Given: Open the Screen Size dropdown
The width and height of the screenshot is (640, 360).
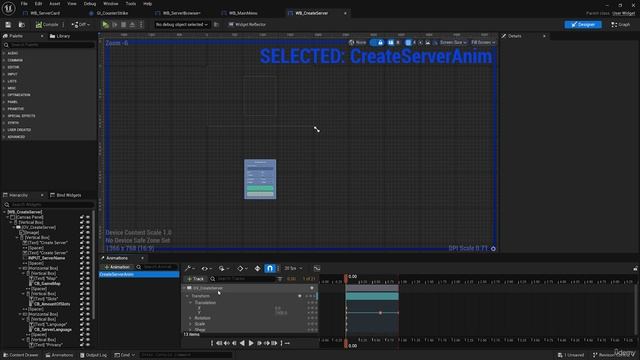Looking at the screenshot, I should tap(452, 42).
